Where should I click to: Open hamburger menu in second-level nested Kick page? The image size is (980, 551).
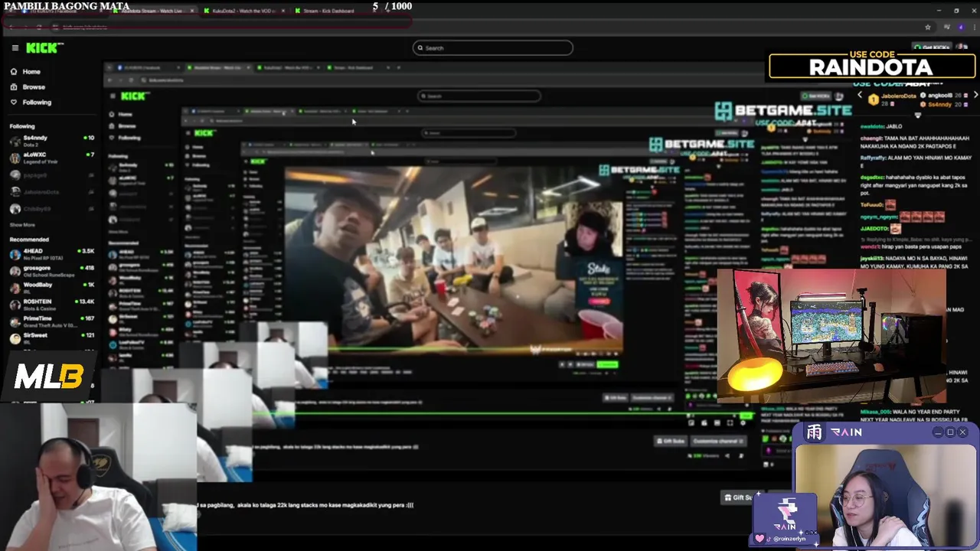tap(113, 96)
